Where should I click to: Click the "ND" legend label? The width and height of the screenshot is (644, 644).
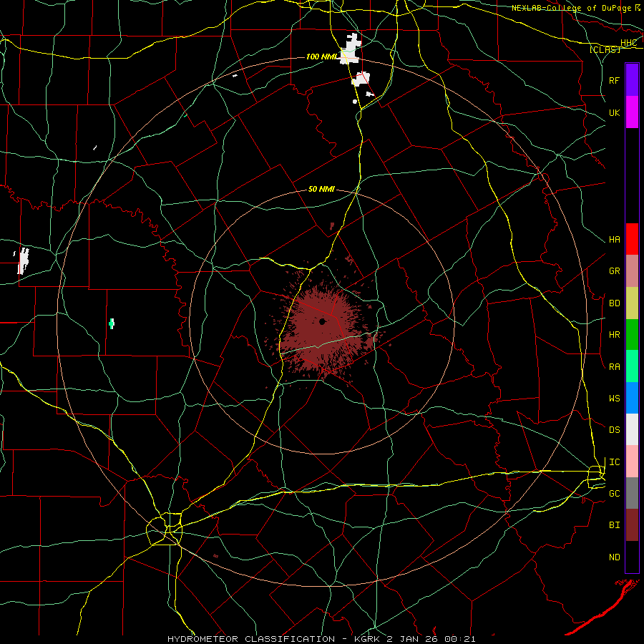[615, 557]
